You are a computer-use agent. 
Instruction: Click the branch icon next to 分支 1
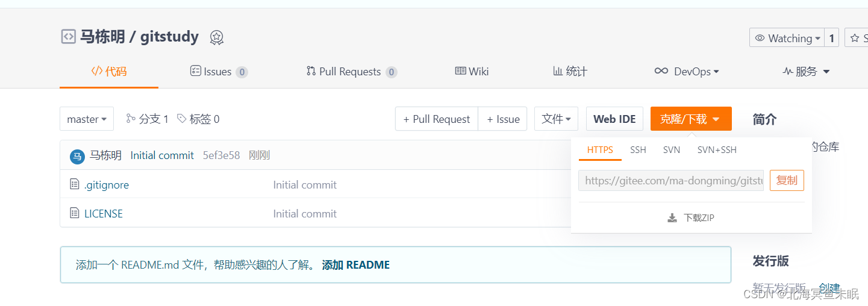point(131,119)
